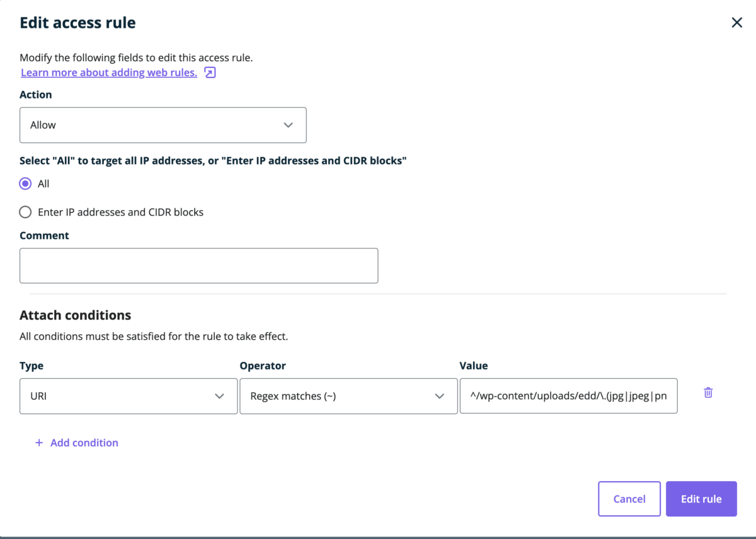Click the chevron arrow in Operator dropdown
This screenshot has width=756, height=539.
coord(439,396)
